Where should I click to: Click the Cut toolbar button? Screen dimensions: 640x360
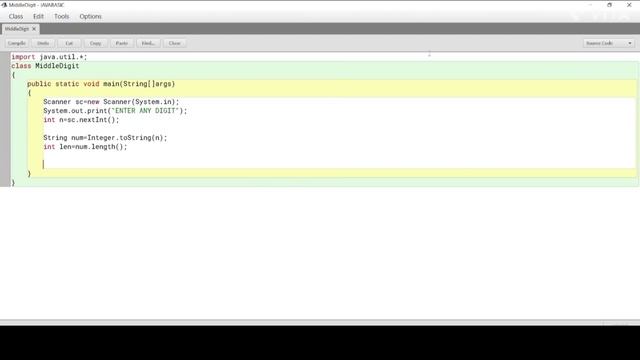pyautogui.click(x=69, y=43)
